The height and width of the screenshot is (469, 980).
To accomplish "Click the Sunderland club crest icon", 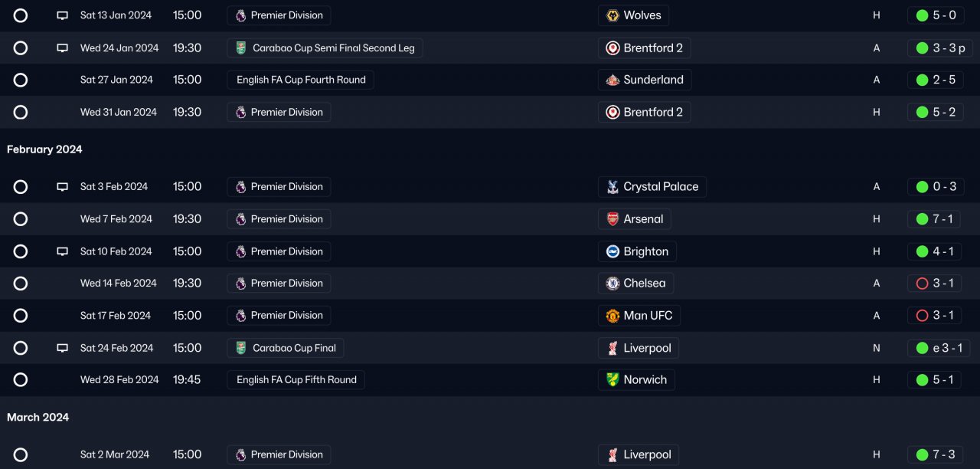I will pos(612,80).
